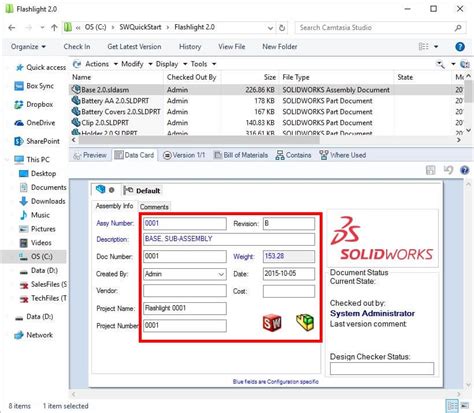Switch to the Preview tab
This screenshot has width=474, height=413.
(90, 155)
